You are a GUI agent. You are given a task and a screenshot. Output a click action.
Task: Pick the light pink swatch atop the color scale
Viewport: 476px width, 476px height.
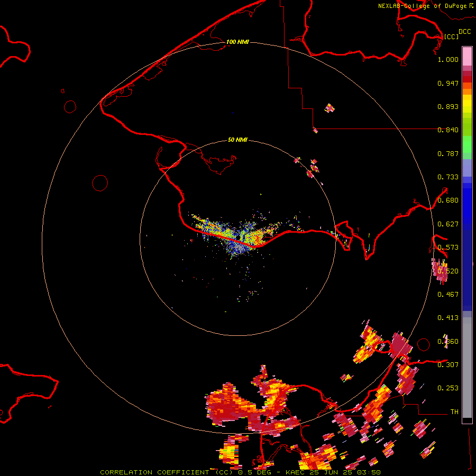tap(467, 56)
